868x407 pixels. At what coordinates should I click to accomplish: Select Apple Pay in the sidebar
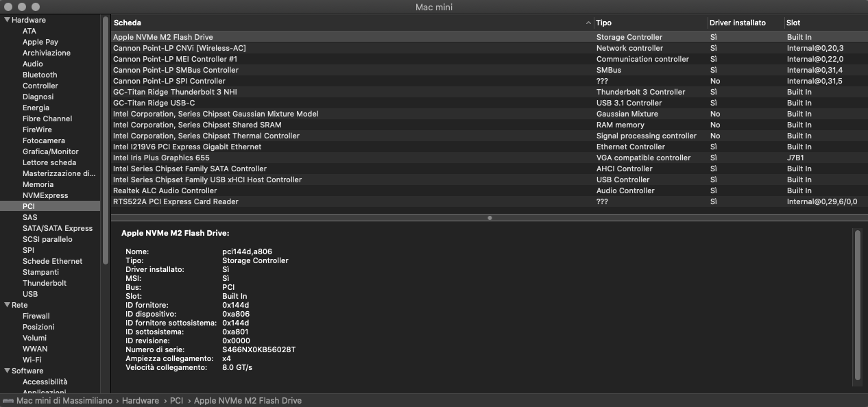(40, 42)
